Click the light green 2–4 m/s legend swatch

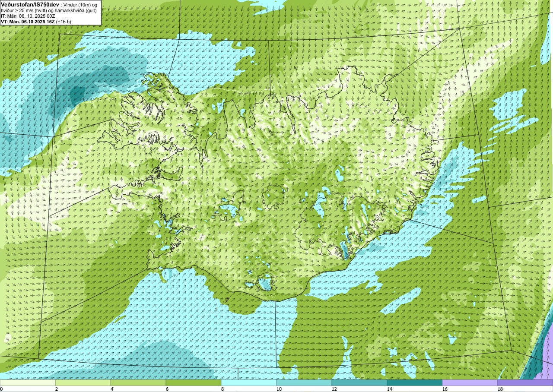83,383
